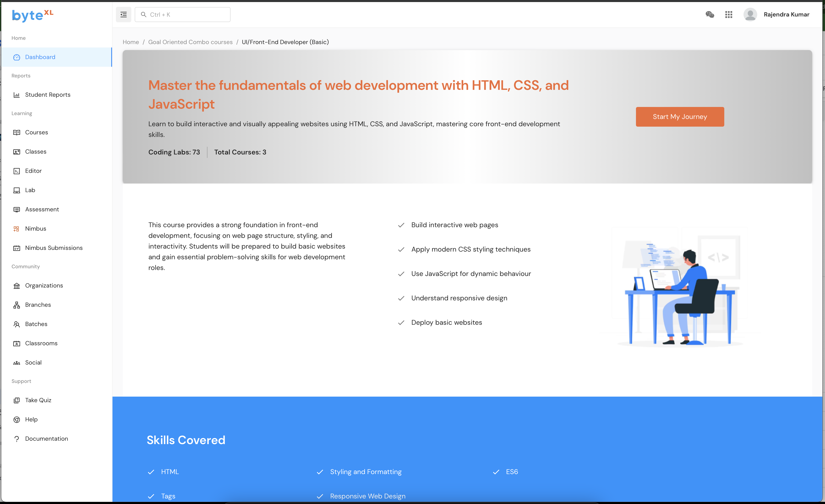The height and width of the screenshot is (504, 825).
Task: Select Dashboard in the sidebar
Action: point(40,57)
